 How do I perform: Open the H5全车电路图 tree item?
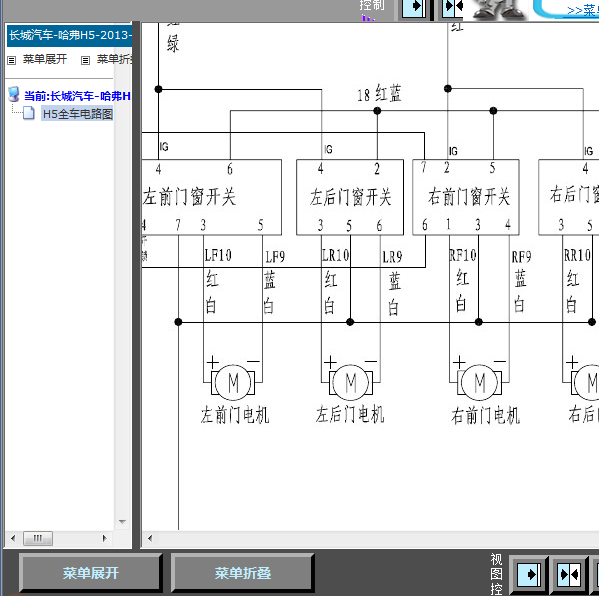point(78,113)
